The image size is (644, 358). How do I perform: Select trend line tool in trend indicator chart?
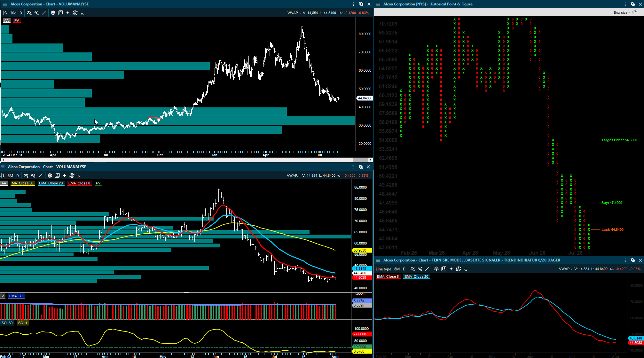[427, 269]
